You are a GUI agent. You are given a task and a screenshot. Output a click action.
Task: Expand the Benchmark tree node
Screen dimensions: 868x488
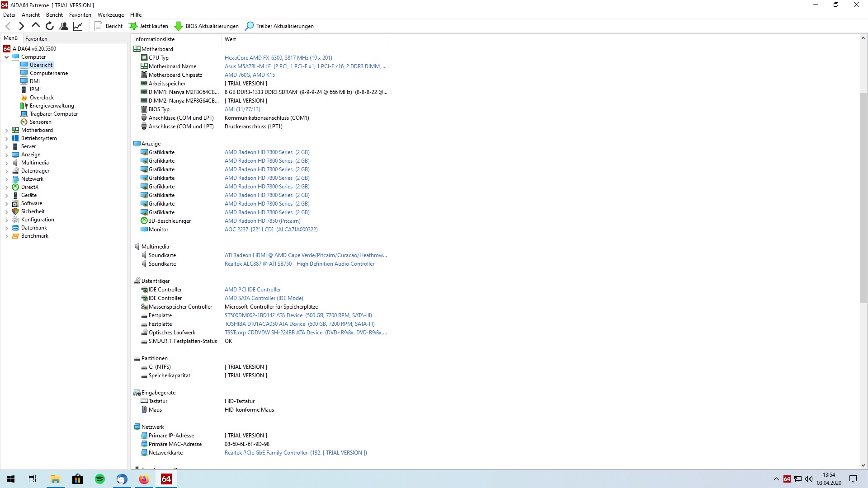pos(6,236)
